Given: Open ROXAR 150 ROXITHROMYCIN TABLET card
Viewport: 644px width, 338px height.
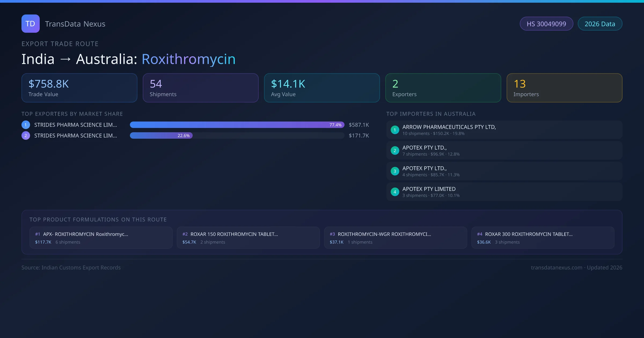Looking at the screenshot, I should tap(248, 238).
